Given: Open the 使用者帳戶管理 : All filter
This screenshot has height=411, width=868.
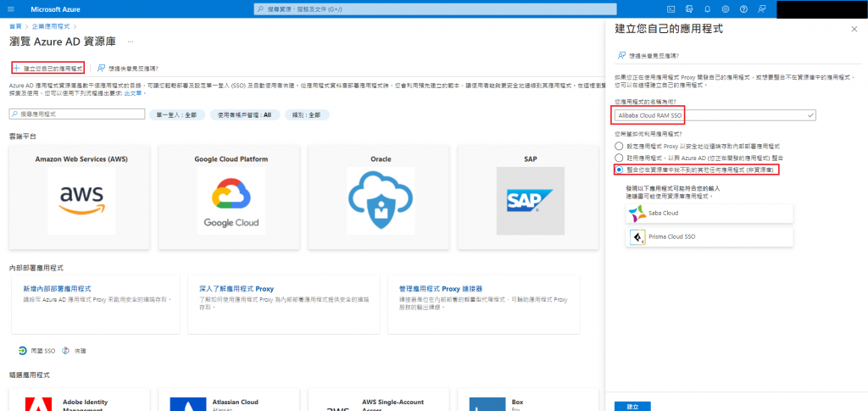Looking at the screenshot, I should 244,114.
